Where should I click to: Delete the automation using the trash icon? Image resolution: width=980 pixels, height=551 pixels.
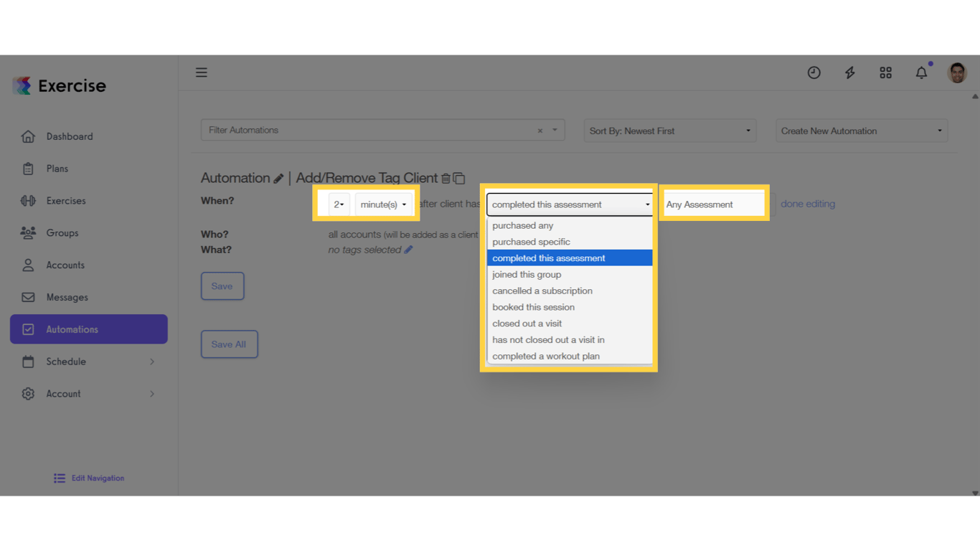pos(446,178)
